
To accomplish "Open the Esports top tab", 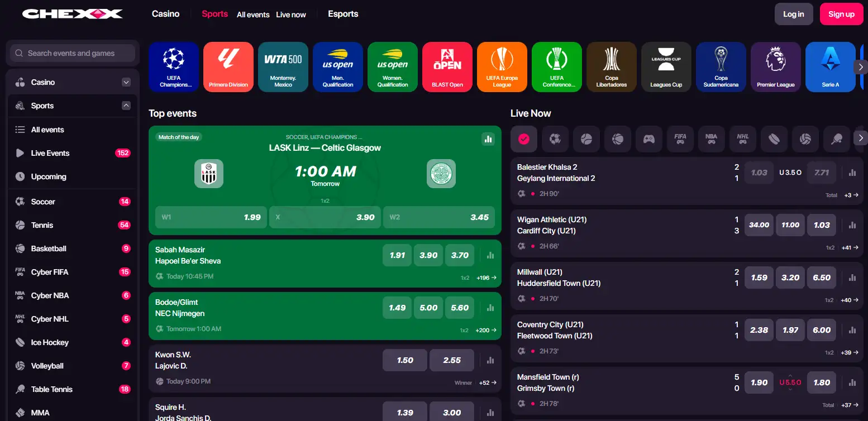I will pos(343,14).
